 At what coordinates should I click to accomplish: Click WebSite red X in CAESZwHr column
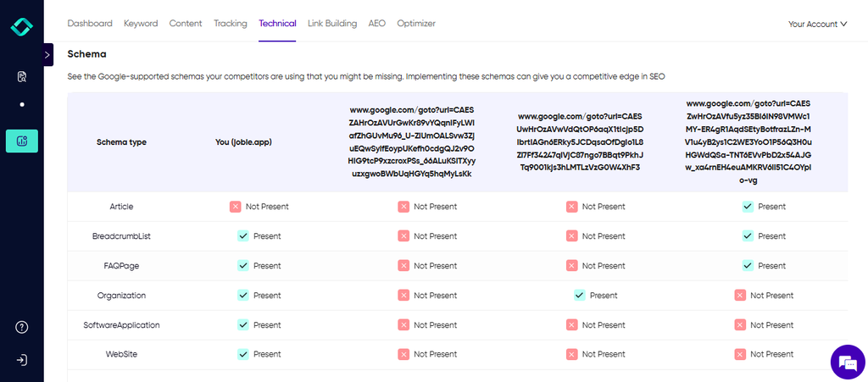pos(740,354)
